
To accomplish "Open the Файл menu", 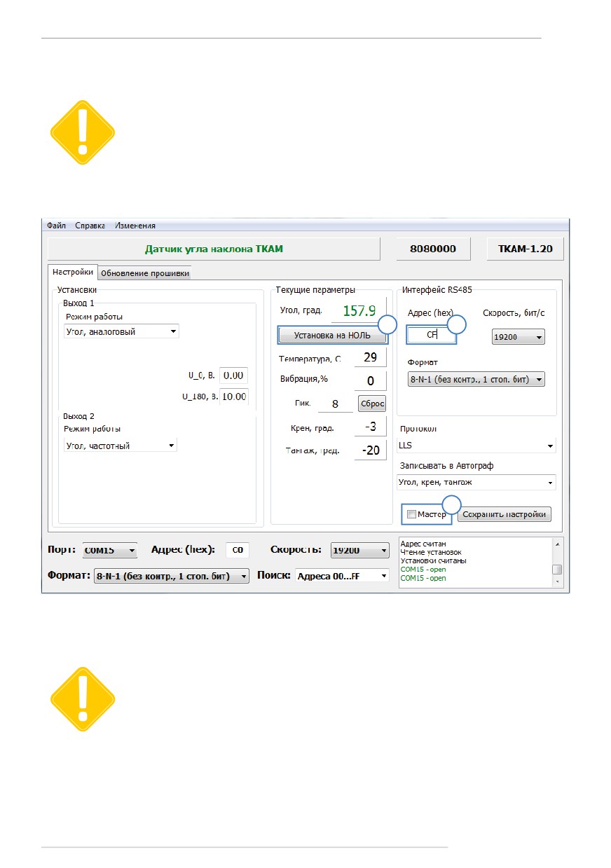I will pyautogui.click(x=56, y=226).
